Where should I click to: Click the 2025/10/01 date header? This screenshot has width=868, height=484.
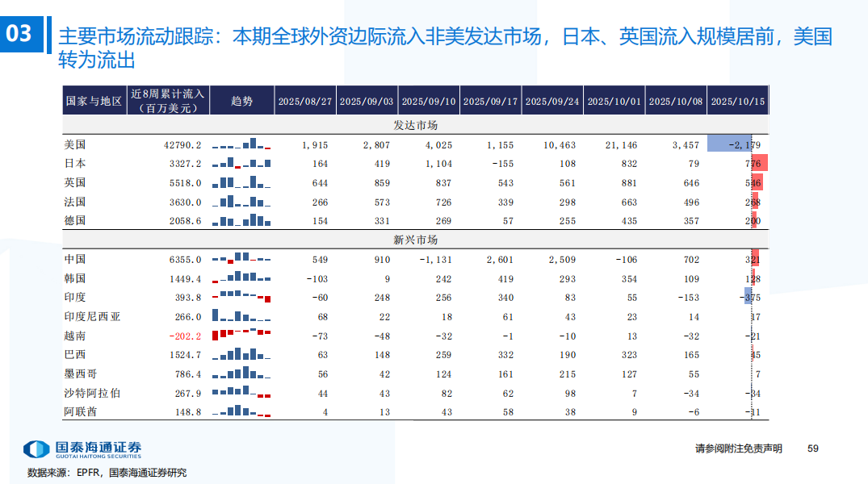coord(614,101)
